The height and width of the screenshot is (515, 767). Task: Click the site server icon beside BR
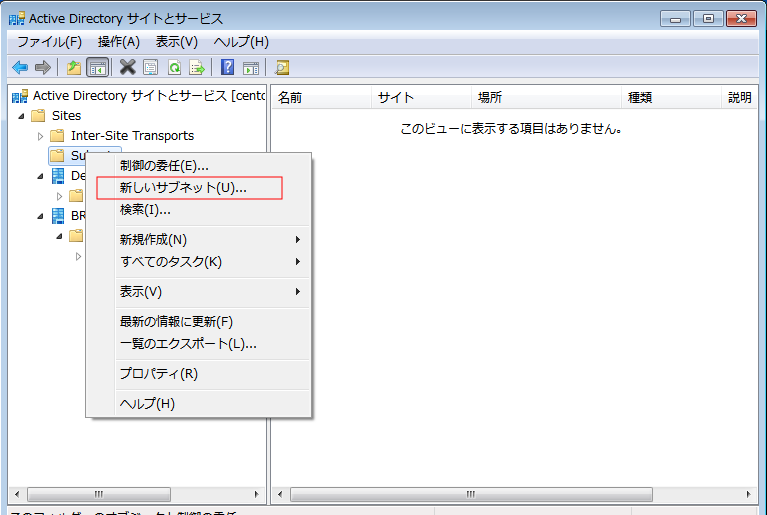pos(58,216)
